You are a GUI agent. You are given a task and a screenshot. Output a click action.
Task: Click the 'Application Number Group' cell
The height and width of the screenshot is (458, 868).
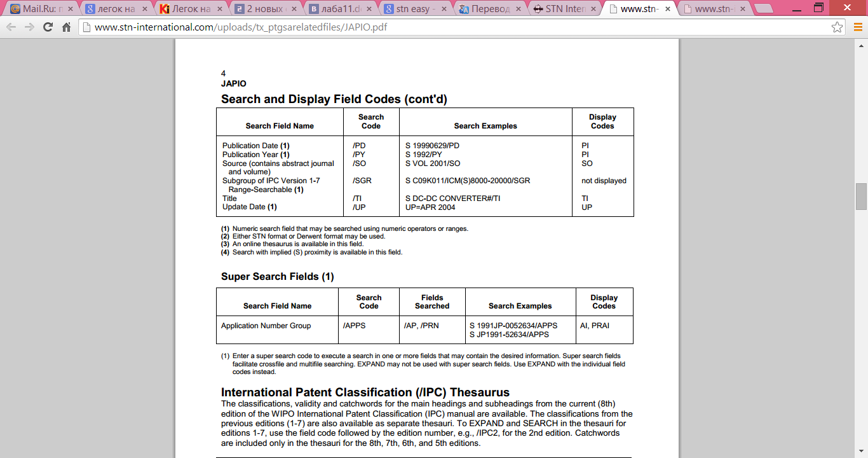(x=266, y=326)
